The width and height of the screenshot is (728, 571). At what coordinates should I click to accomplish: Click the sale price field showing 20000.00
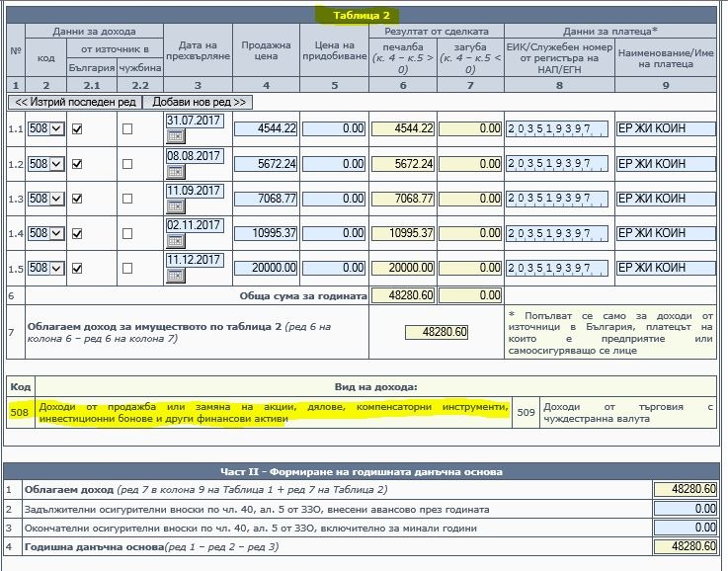coord(266,267)
